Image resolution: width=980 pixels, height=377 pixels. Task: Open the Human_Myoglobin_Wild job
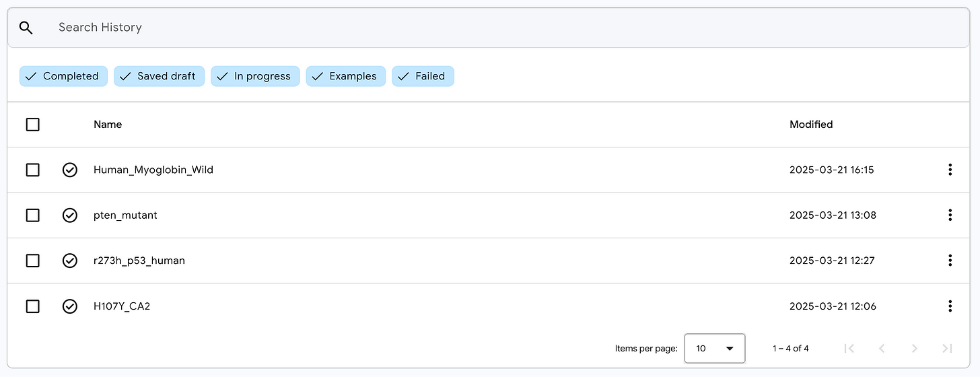tap(153, 170)
